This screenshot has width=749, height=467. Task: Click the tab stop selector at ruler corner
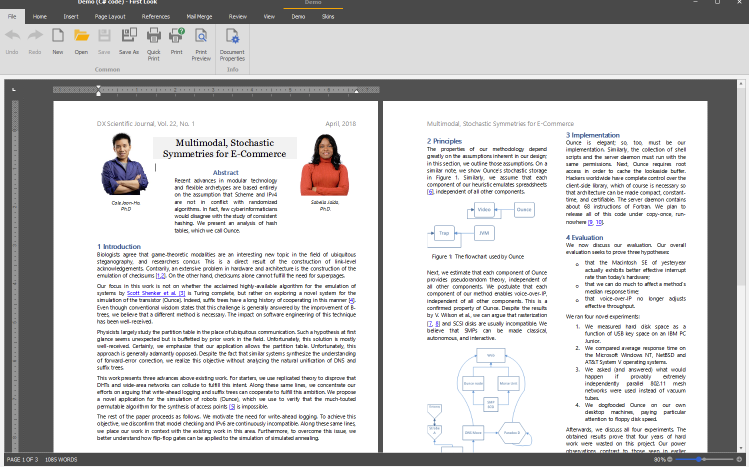(x=14, y=89)
